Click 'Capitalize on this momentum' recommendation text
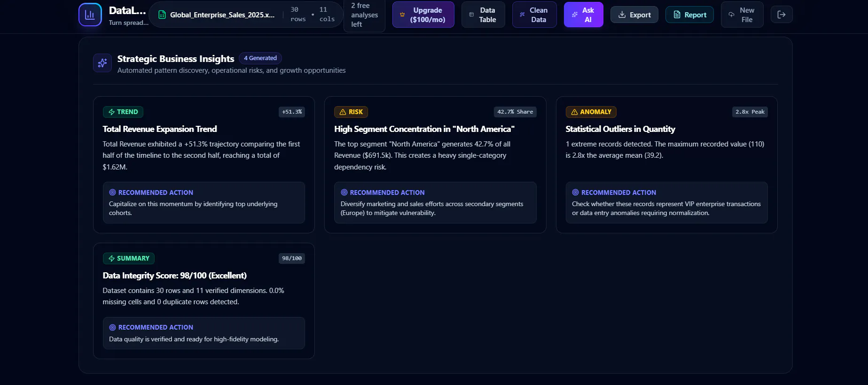 193,208
